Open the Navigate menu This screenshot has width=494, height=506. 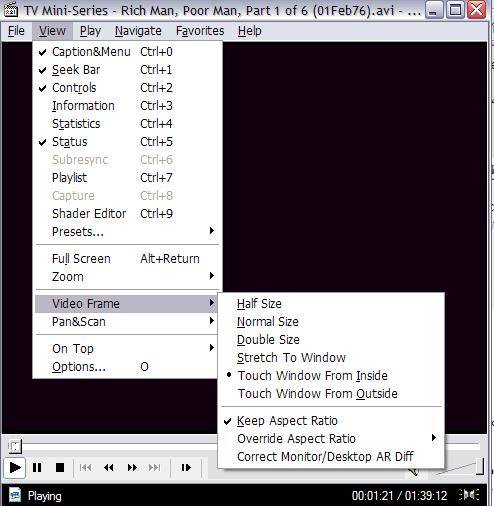(x=138, y=31)
